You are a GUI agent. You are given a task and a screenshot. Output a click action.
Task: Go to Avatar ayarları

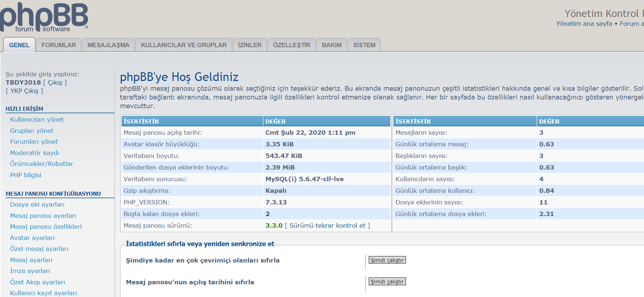tap(32, 238)
